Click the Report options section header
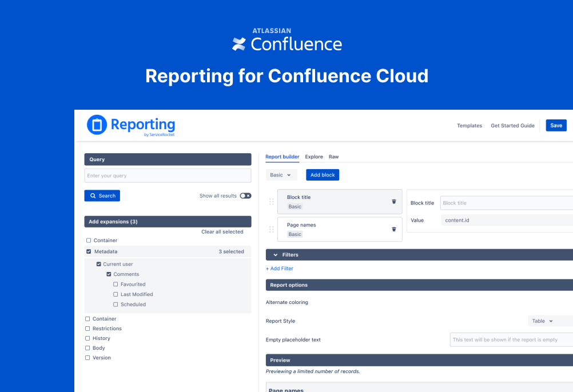Viewport: 573px width, 392px height. click(x=419, y=285)
